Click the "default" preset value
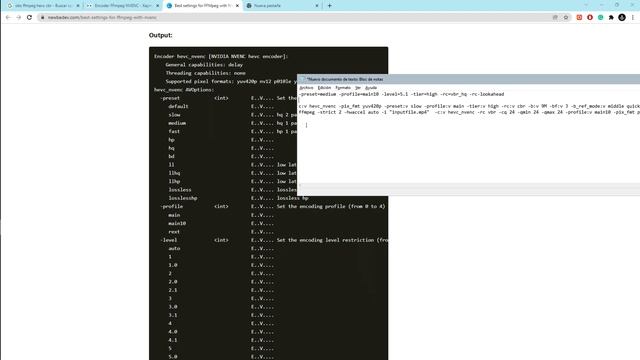This screenshot has height=360, width=640. (178, 107)
